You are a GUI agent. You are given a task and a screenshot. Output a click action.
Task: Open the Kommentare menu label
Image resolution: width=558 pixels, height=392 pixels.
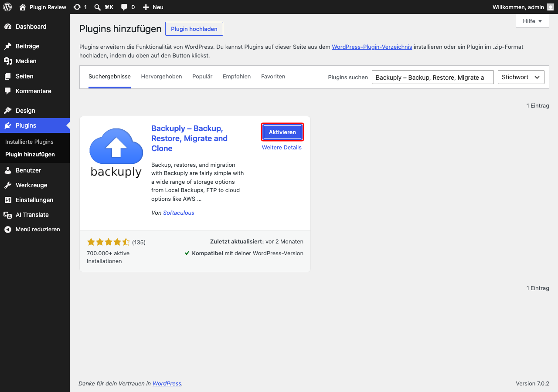coord(34,91)
